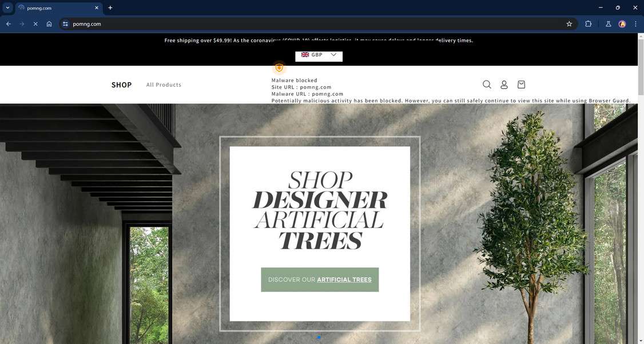The width and height of the screenshot is (644, 344).
Task: Open the Chrome three-dot menu
Action: pyautogui.click(x=635, y=24)
